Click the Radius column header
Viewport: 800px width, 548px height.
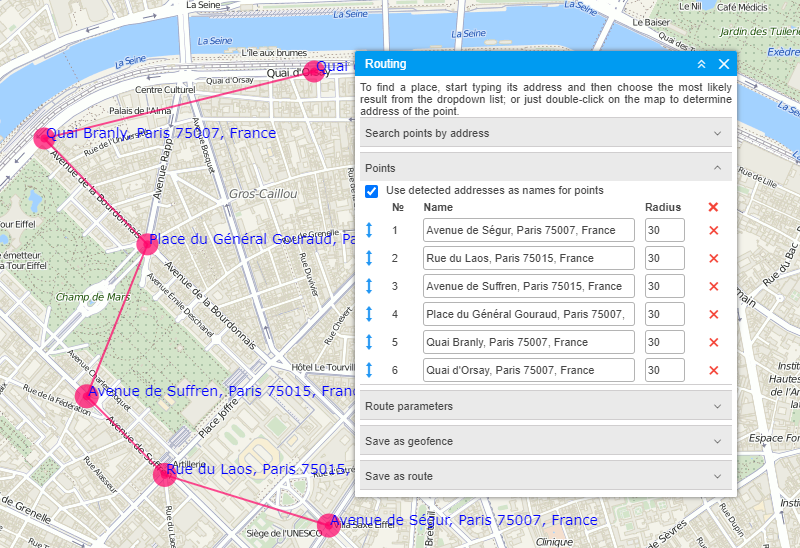point(663,207)
